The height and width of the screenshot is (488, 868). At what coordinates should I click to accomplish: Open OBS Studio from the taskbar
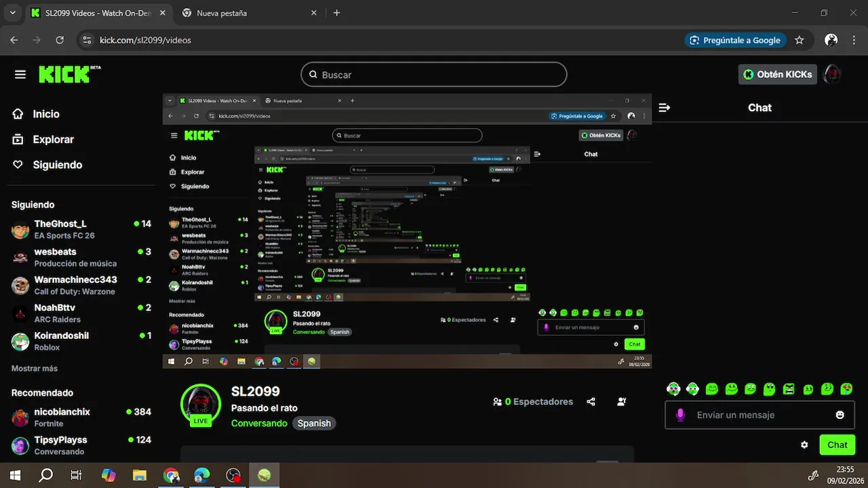[x=233, y=475]
